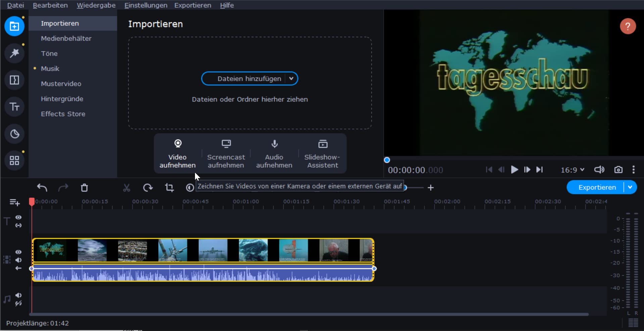Screen dimensions: 644x331
Task: Select the tagesschau video clip thumbnail
Action: pyautogui.click(x=52, y=250)
